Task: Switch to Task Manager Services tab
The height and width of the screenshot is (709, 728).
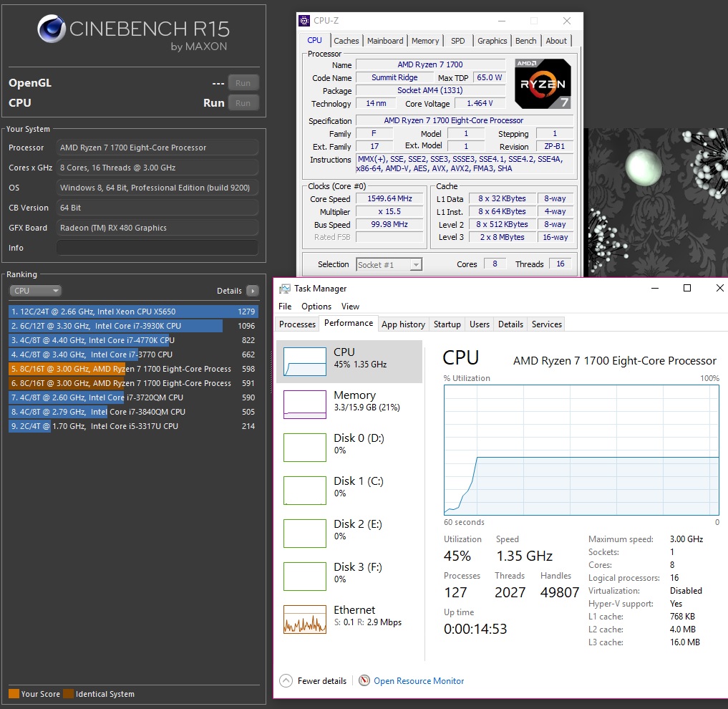Action: pos(546,324)
